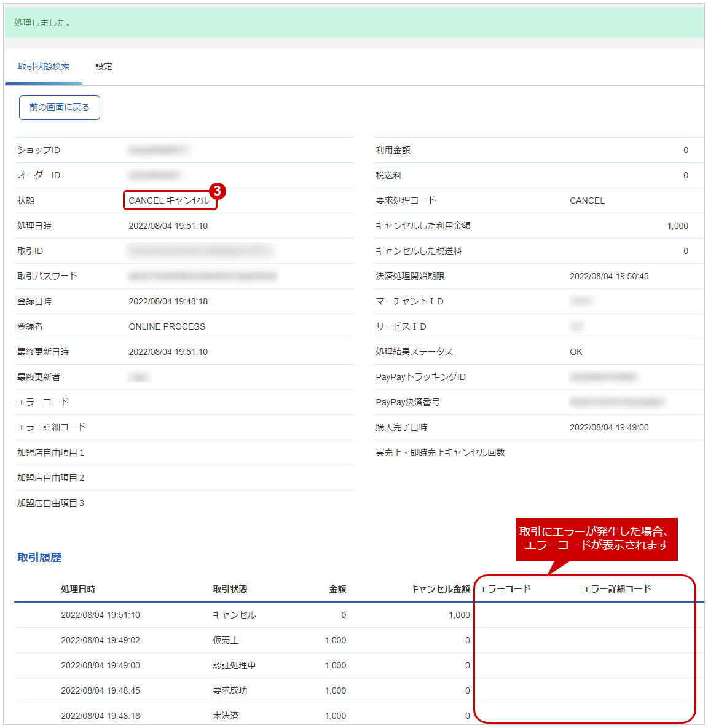The image size is (708, 728).
Task: Click the 処理しました。 notification banner
Action: pyautogui.click(x=355, y=23)
